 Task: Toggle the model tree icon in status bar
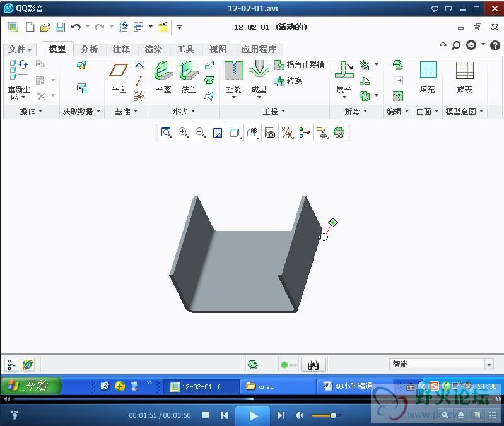tap(11, 365)
